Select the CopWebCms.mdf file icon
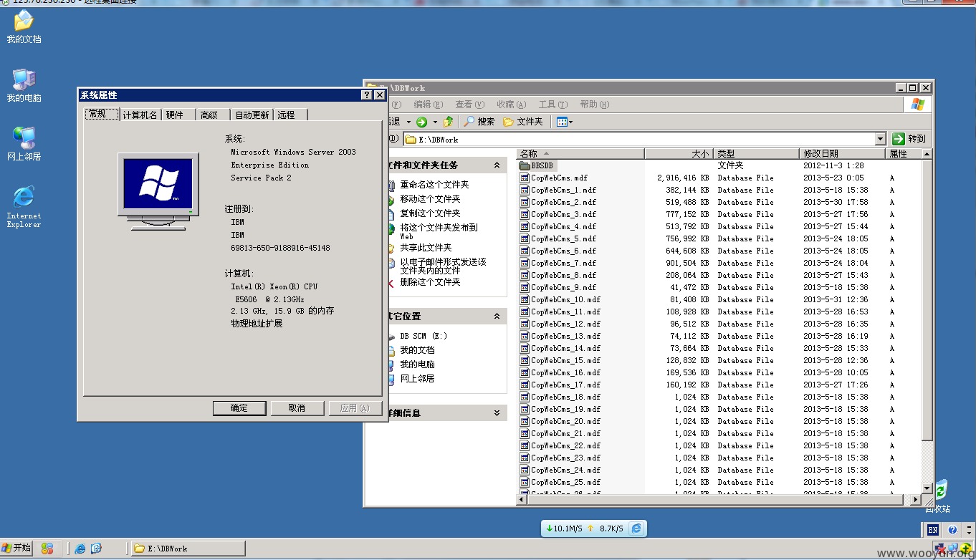The height and width of the screenshot is (560, 976). click(x=525, y=178)
